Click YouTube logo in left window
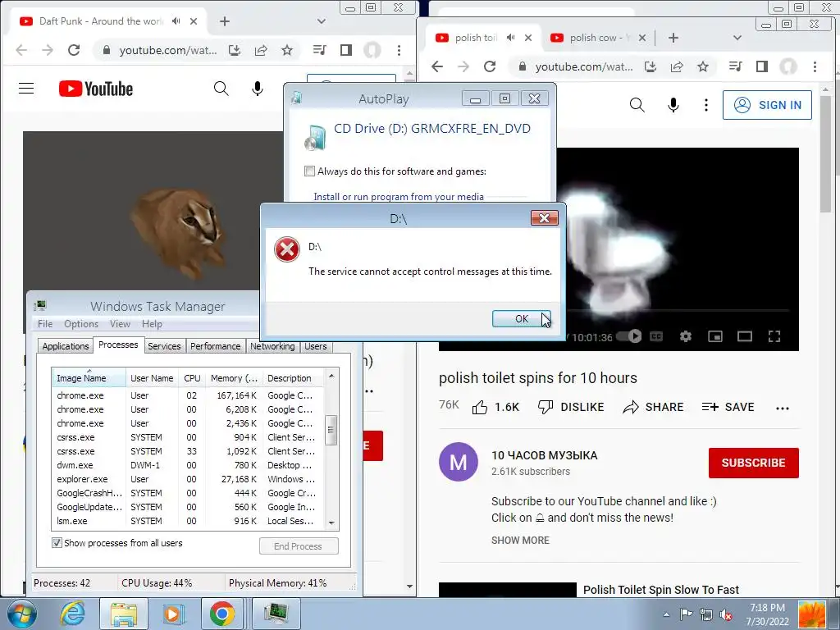The height and width of the screenshot is (630, 840). pos(96,89)
